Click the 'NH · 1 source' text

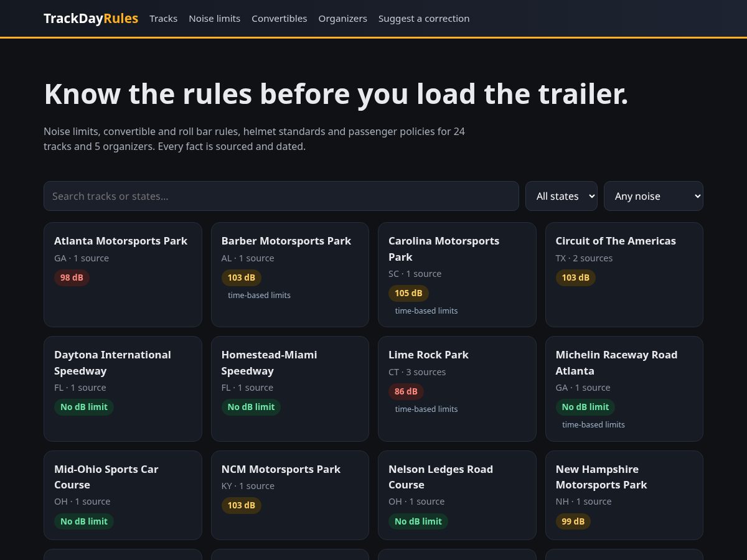pyautogui.click(x=583, y=502)
